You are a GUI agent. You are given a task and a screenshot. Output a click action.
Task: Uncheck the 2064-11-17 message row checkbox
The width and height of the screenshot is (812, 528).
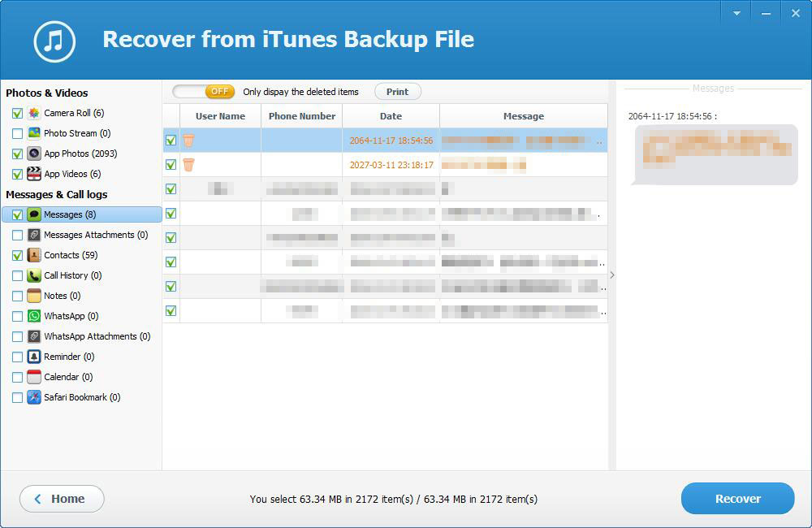tap(171, 141)
